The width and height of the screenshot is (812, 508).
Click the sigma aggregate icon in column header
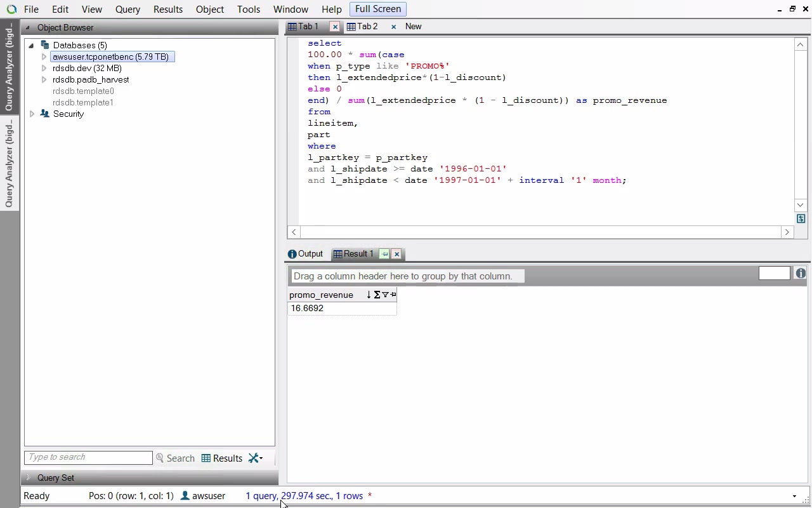tap(377, 295)
